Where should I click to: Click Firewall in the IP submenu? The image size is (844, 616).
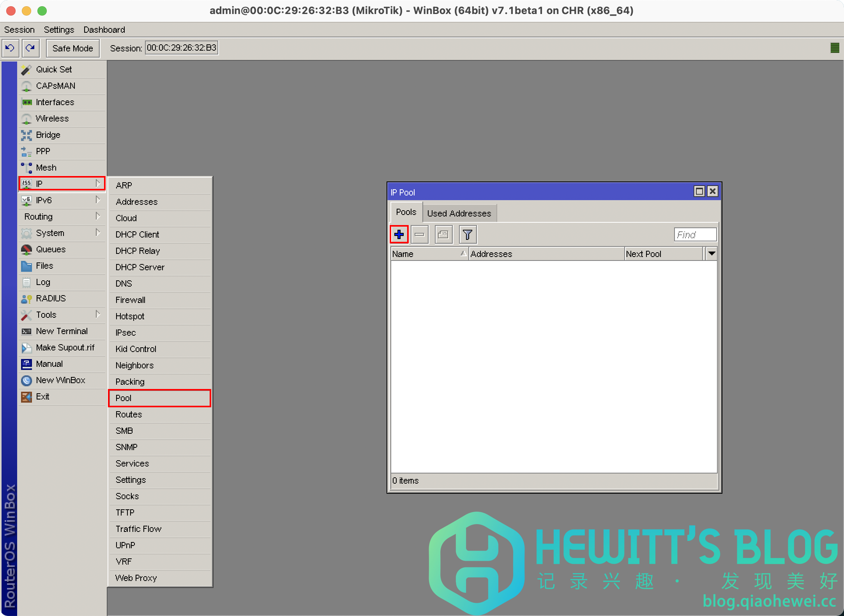coord(131,300)
